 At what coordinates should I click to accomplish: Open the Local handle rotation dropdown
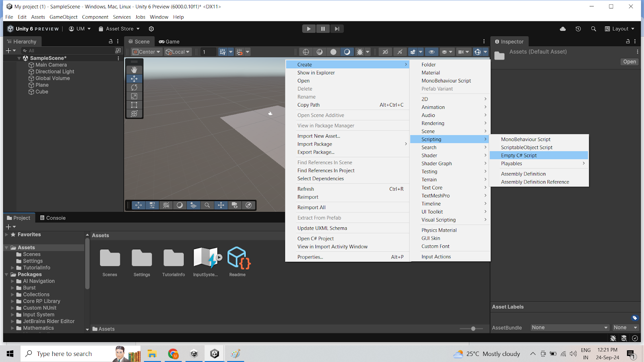(178, 52)
